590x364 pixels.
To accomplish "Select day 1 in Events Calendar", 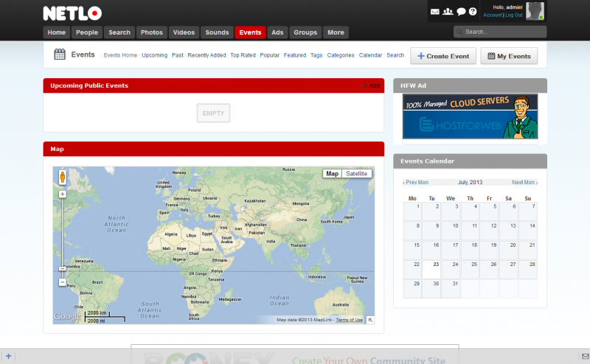I will pos(412,211).
